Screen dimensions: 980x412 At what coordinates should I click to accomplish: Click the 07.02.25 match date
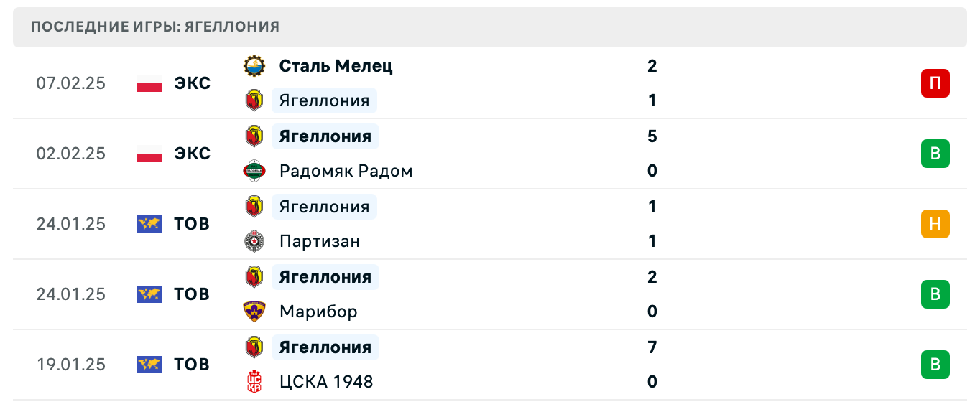(x=70, y=83)
